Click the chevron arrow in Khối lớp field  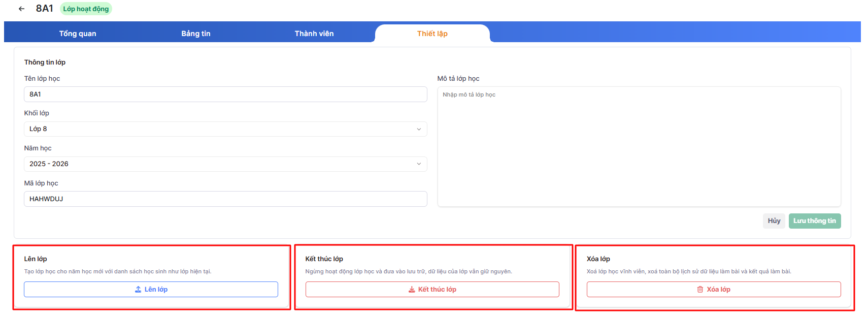point(419,129)
